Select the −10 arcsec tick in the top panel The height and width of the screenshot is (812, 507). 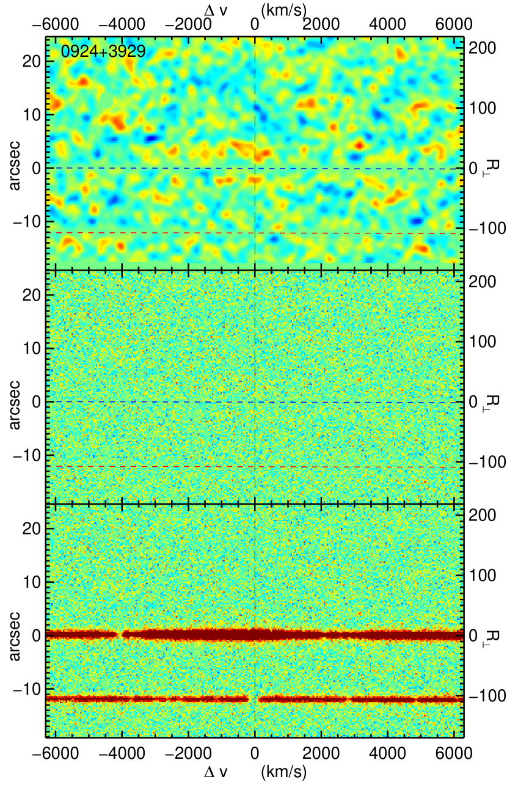[28, 221]
